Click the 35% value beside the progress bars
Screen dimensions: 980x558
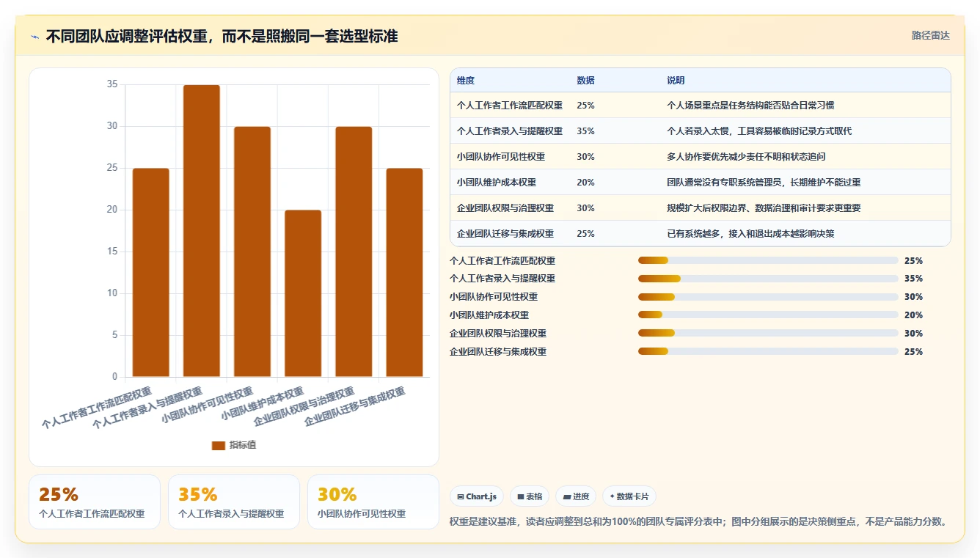pyautogui.click(x=913, y=279)
